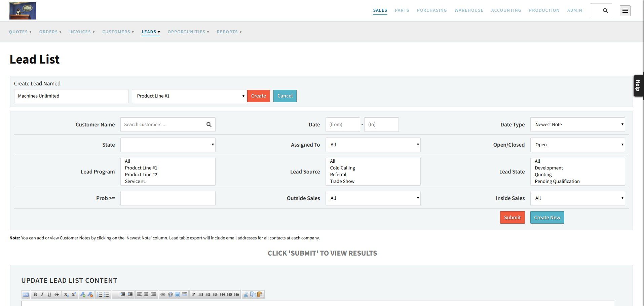Switch to the Accounting tab
Image resolution: width=644 pixels, height=306 pixels.
(506, 10)
